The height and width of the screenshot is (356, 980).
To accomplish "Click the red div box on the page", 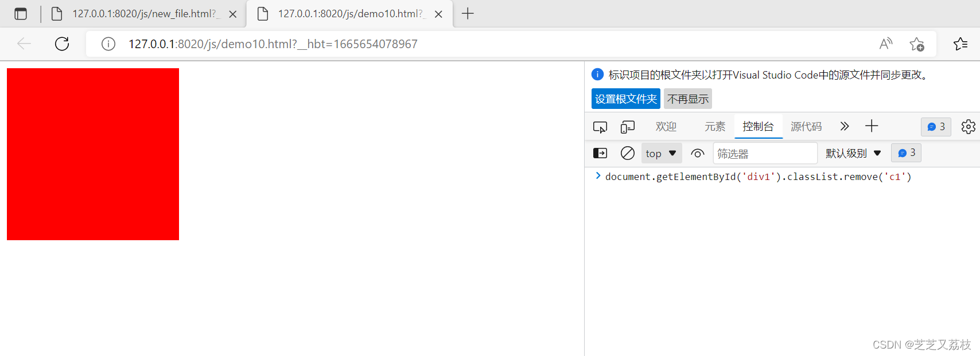I will coord(93,154).
